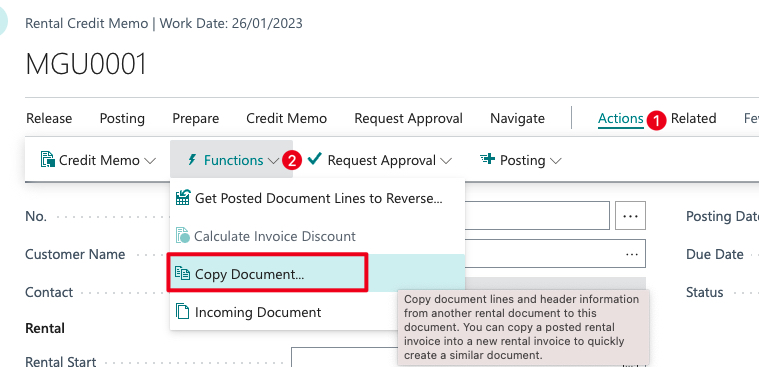Choose Incoming Document menu entry
Viewport: 759px width, 367px height.
[x=318, y=311]
